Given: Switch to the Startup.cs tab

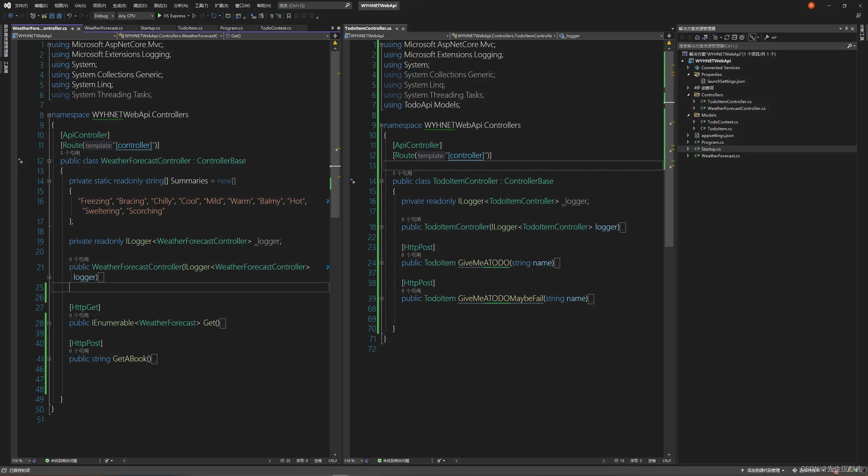Looking at the screenshot, I should [150, 28].
